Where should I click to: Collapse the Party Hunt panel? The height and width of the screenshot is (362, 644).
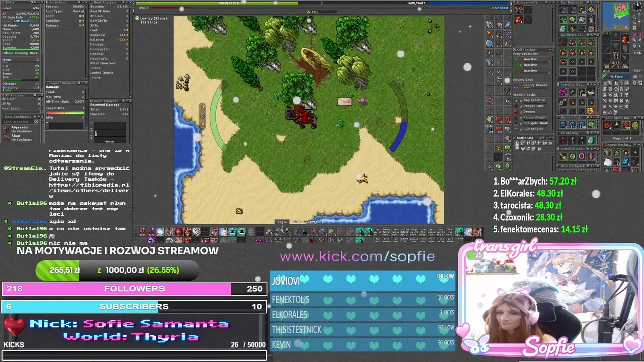click(83, 2)
